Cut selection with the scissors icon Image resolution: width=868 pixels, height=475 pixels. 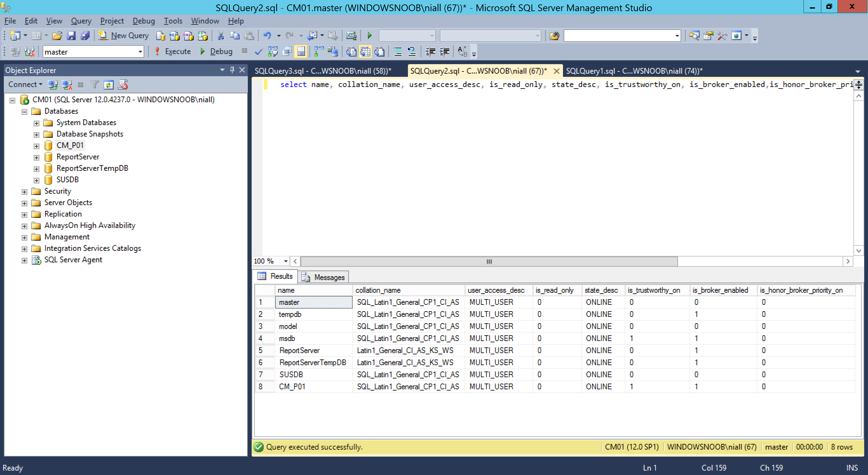coord(221,35)
